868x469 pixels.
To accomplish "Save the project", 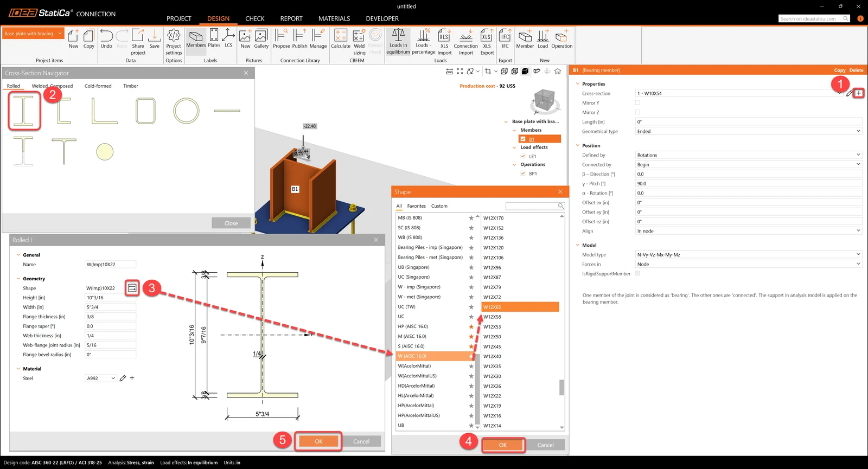I will pos(155,39).
